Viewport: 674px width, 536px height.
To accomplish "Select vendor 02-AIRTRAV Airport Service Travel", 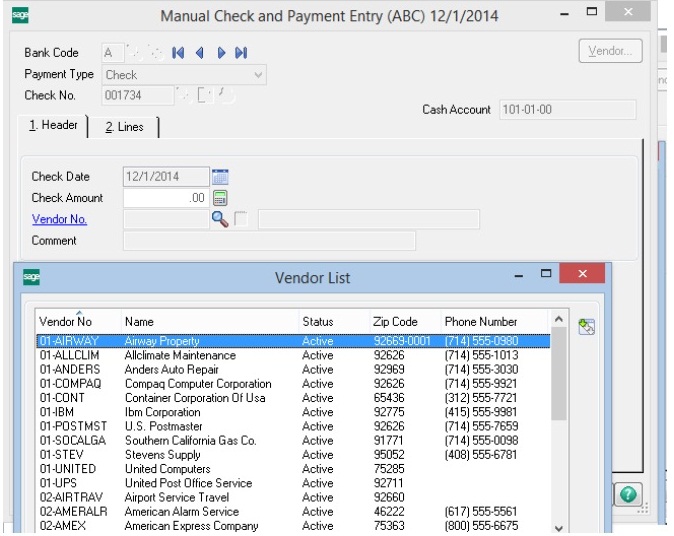I will (x=293, y=497).
